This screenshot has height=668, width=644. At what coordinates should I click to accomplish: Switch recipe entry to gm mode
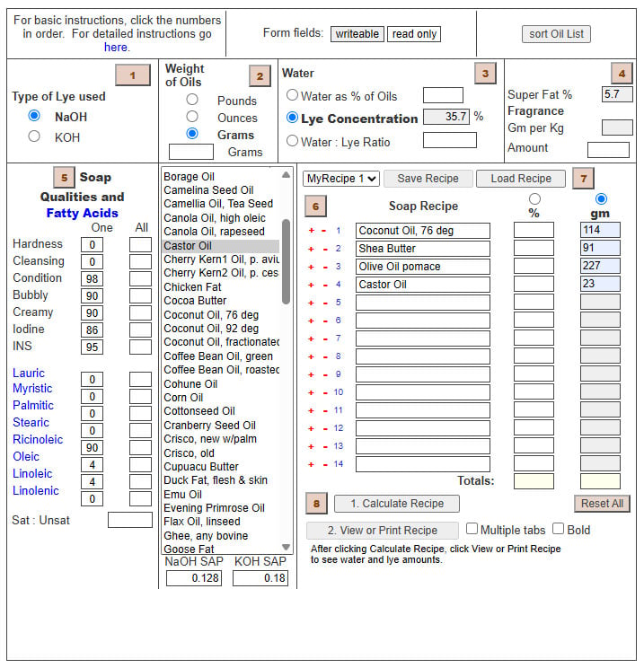(x=601, y=199)
